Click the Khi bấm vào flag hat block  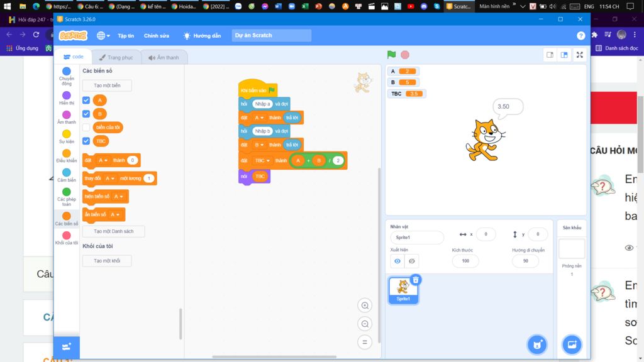coord(257,89)
